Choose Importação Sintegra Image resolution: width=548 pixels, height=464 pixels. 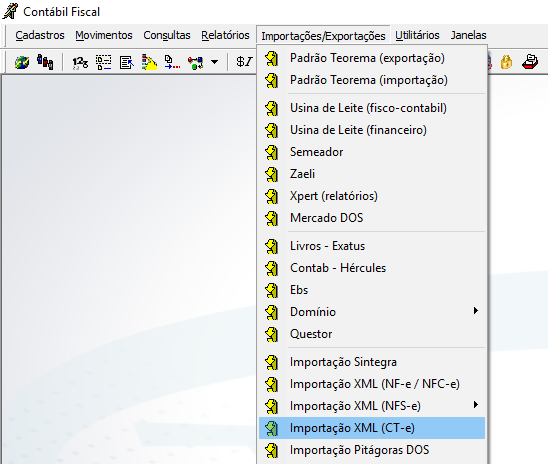point(372,362)
